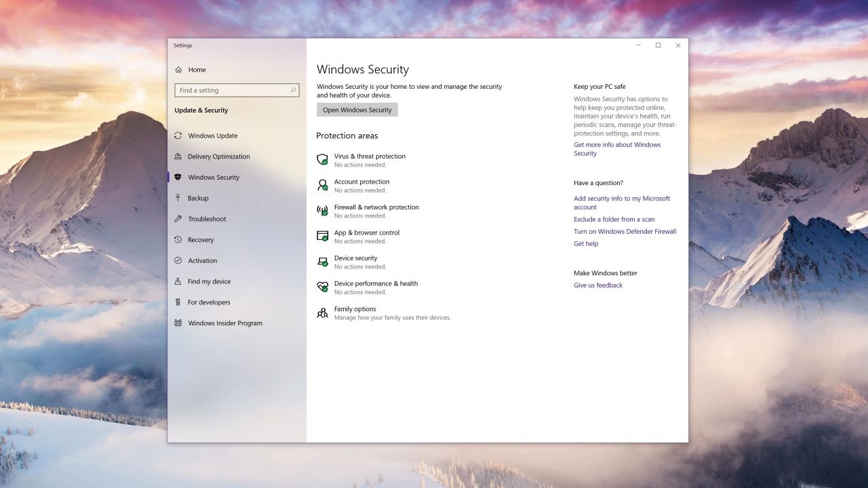Screen dimensions: 868x488
Task: Maximize the Settings window
Action: pyautogui.click(x=658, y=45)
